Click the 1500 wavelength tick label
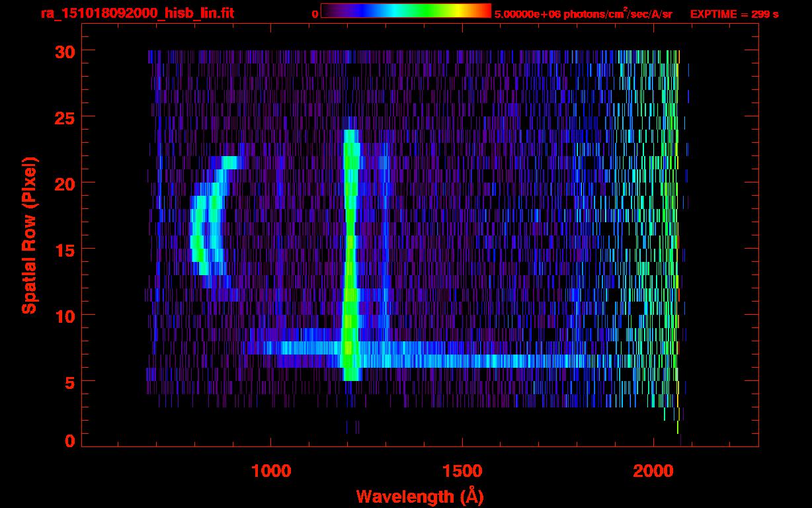 (x=462, y=471)
